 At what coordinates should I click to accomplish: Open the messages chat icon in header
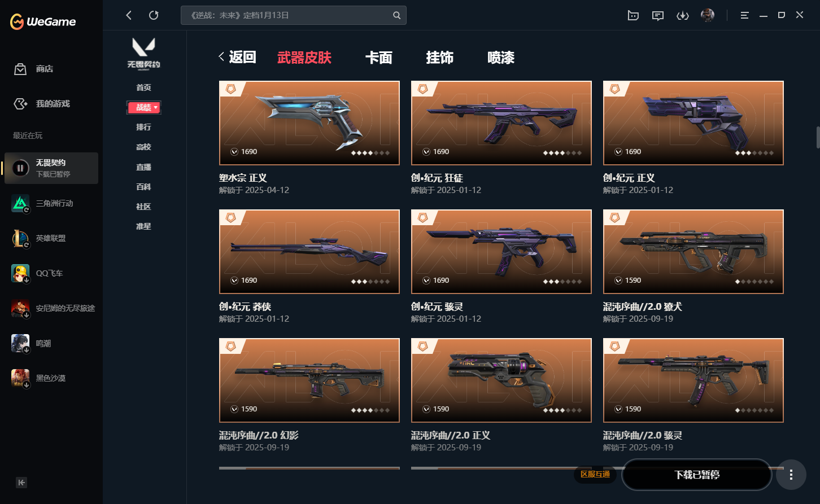[658, 15]
